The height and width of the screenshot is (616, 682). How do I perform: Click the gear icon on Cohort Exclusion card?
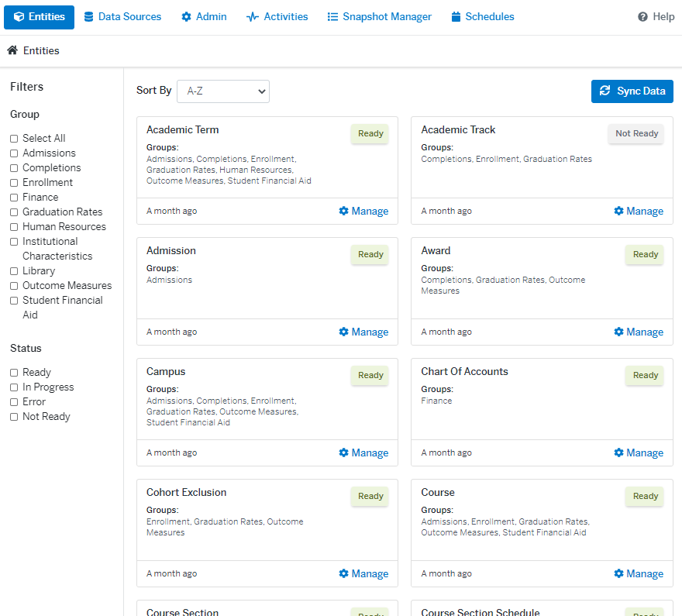[x=343, y=573]
